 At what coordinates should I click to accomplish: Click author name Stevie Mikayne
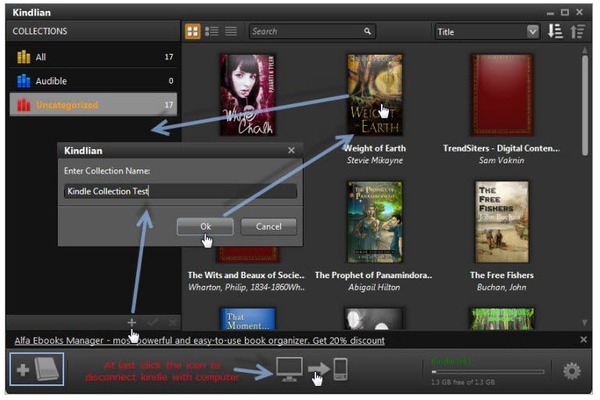375,160
